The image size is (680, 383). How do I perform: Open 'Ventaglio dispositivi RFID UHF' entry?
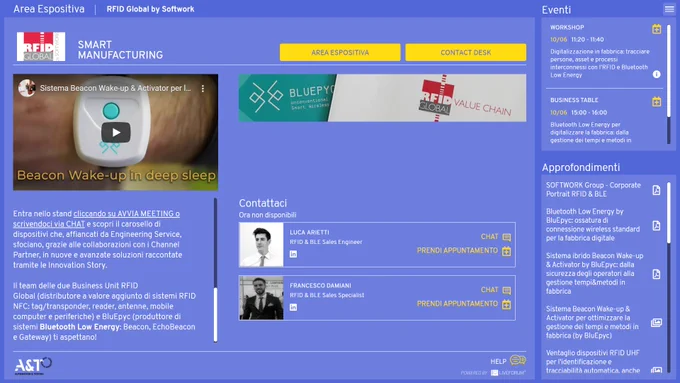pyautogui.click(x=593, y=362)
